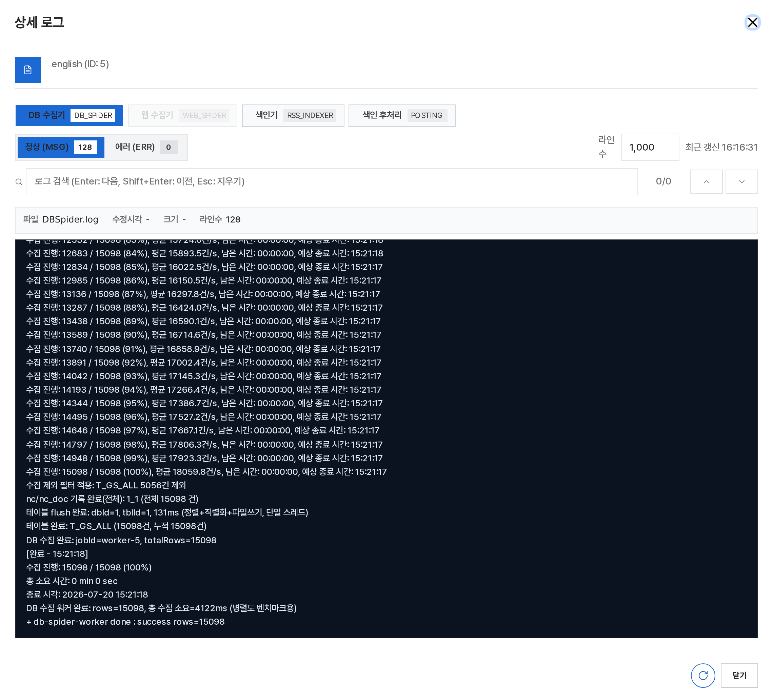
Task: Toggle the 에러 (ERR) log filter
Action: tap(146, 147)
